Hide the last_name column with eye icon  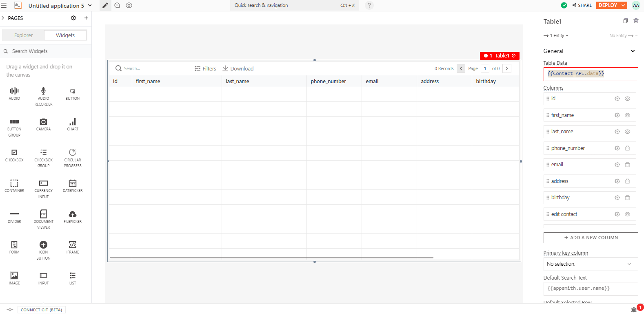[628, 132]
